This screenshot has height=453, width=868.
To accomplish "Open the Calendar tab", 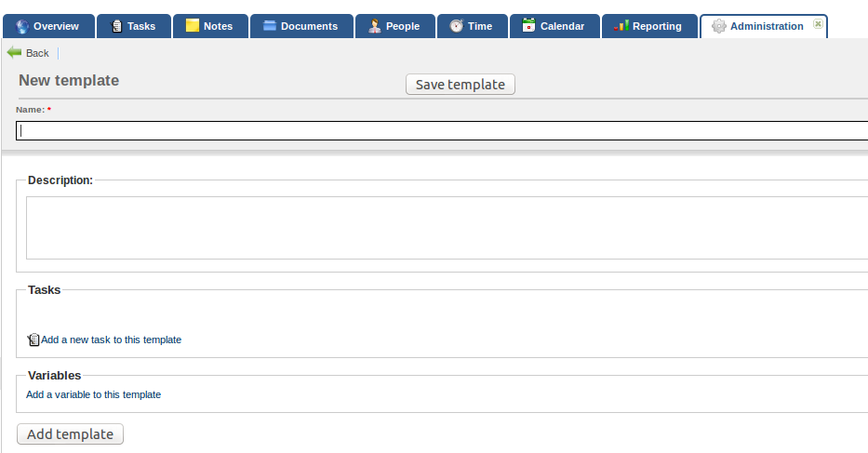I will pos(554,26).
